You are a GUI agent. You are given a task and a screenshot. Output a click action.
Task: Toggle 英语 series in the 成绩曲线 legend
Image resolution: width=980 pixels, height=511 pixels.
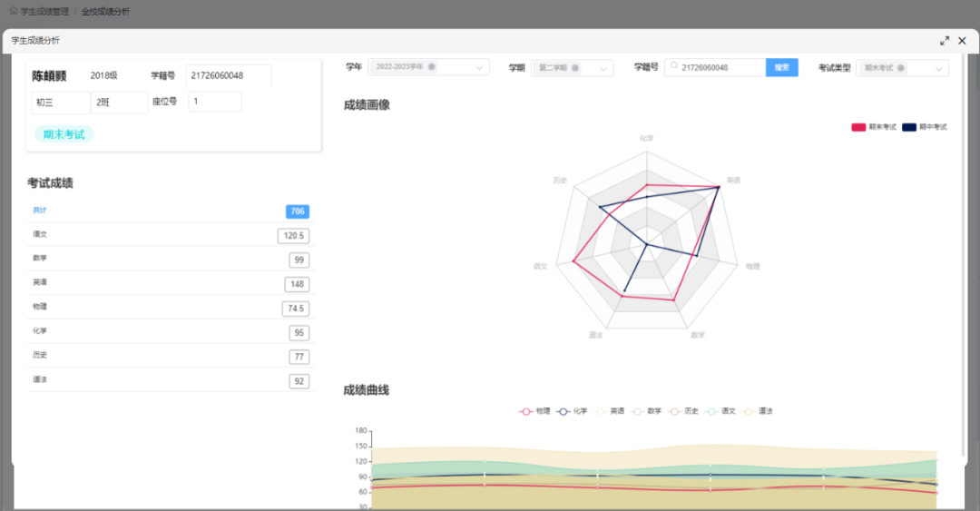coord(609,411)
